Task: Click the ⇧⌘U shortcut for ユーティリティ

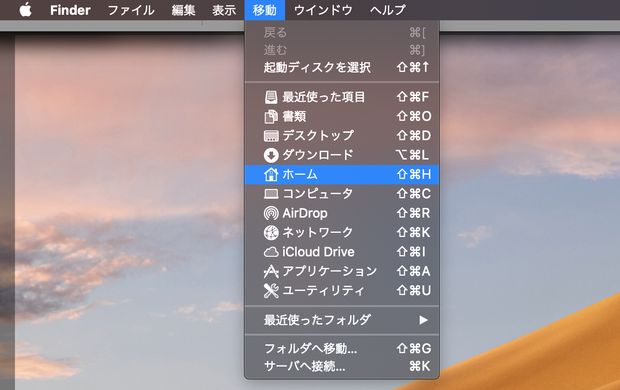Action: click(x=414, y=291)
